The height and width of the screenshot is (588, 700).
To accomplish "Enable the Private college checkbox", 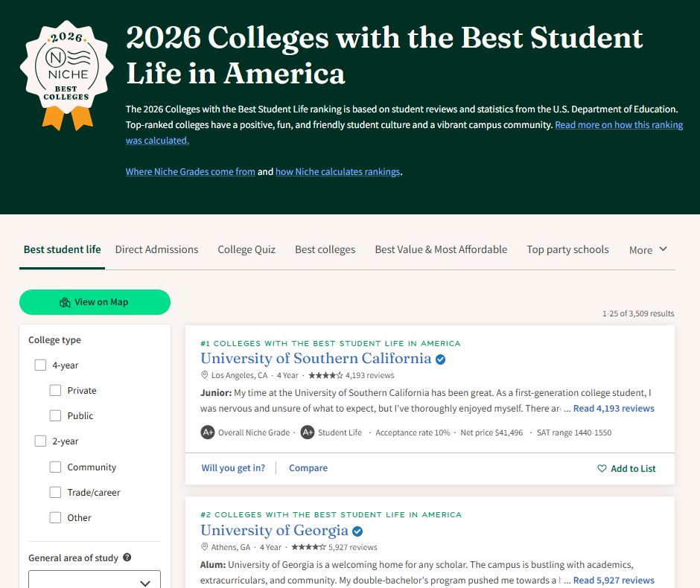I will point(56,391).
